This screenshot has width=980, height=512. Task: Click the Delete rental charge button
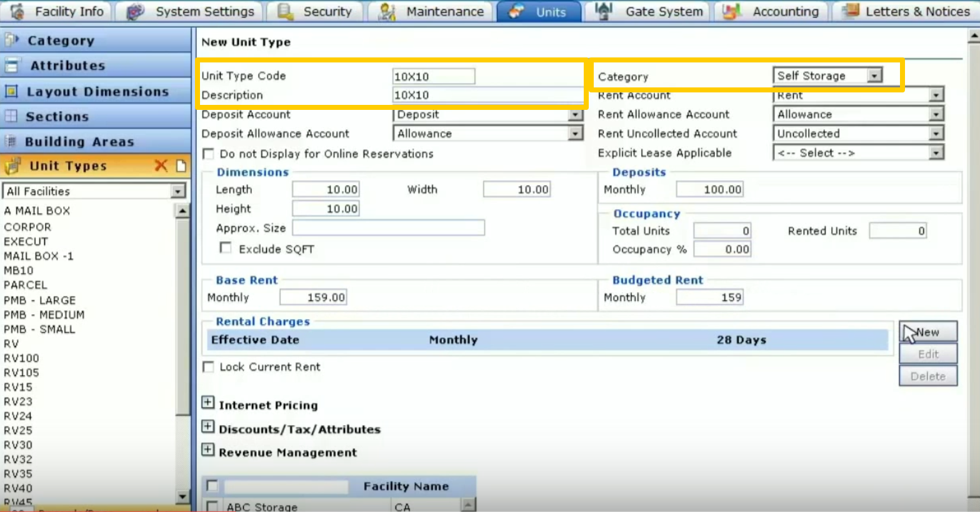tap(928, 376)
